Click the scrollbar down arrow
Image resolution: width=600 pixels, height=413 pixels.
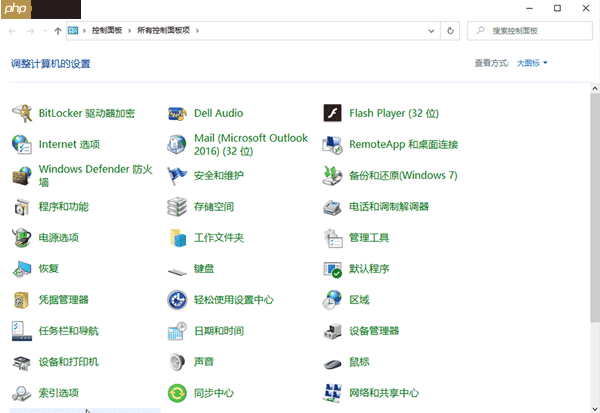tap(595, 409)
